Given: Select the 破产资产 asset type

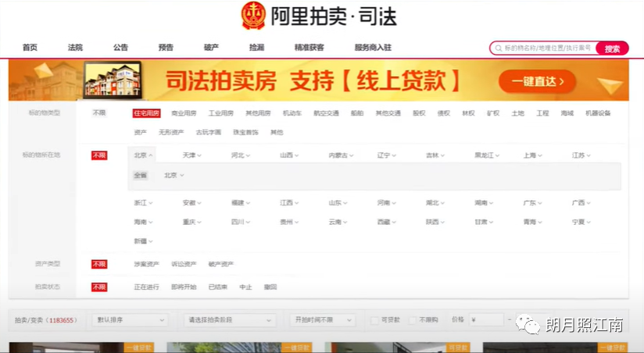Looking at the screenshot, I should click(x=221, y=264).
